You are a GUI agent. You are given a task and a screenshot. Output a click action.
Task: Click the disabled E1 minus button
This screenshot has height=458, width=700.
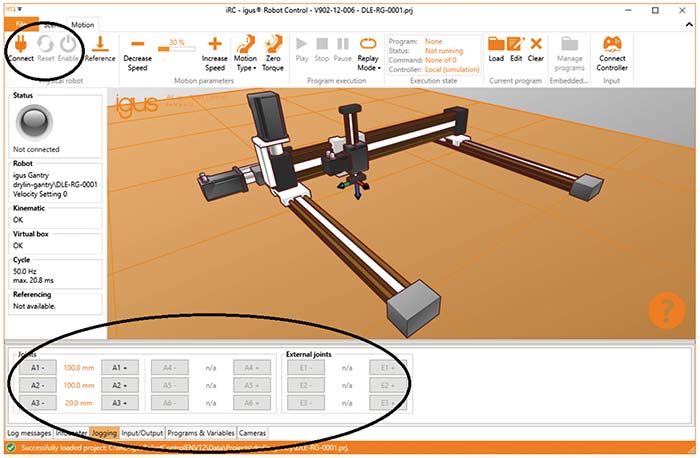[x=306, y=368]
